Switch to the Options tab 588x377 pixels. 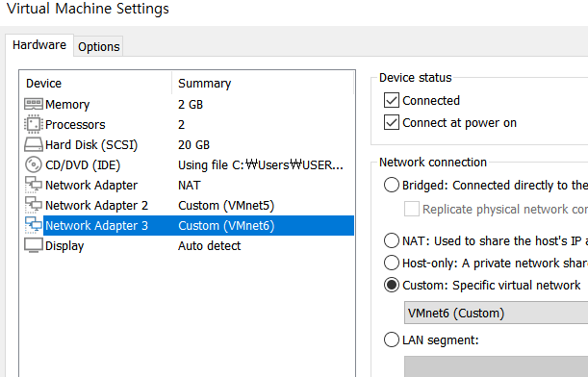click(98, 46)
